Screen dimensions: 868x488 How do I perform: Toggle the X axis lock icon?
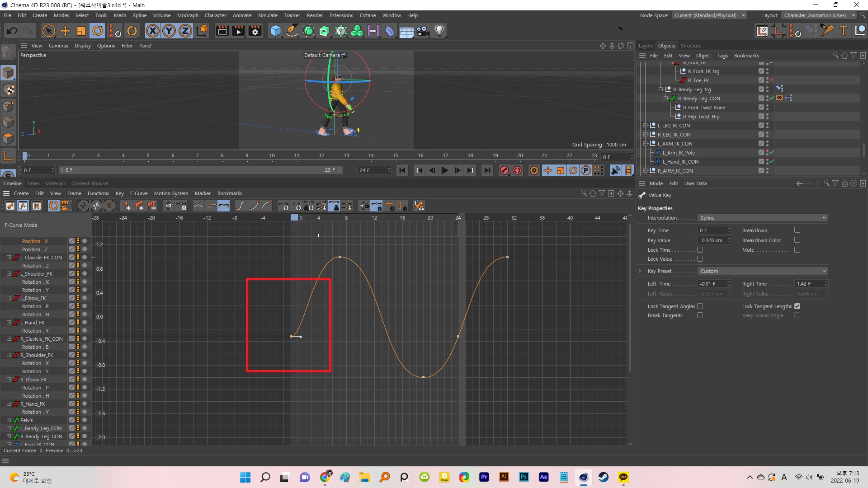pyautogui.click(x=153, y=31)
